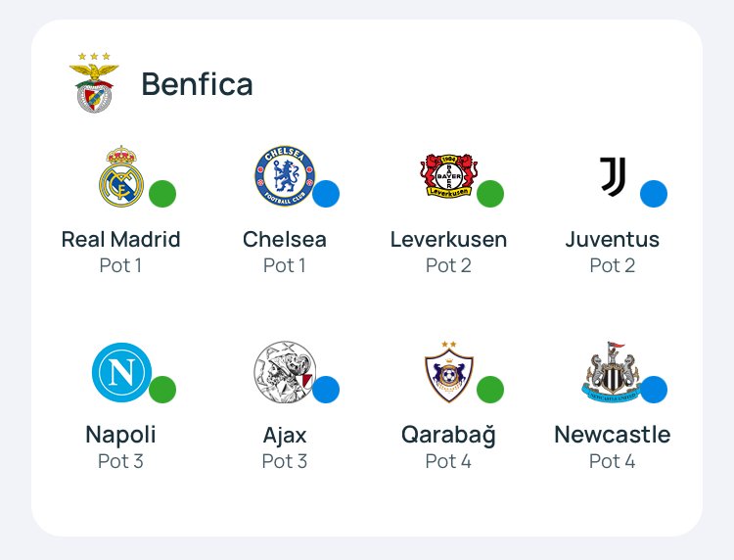Click blue dot beside Juventus

(654, 194)
